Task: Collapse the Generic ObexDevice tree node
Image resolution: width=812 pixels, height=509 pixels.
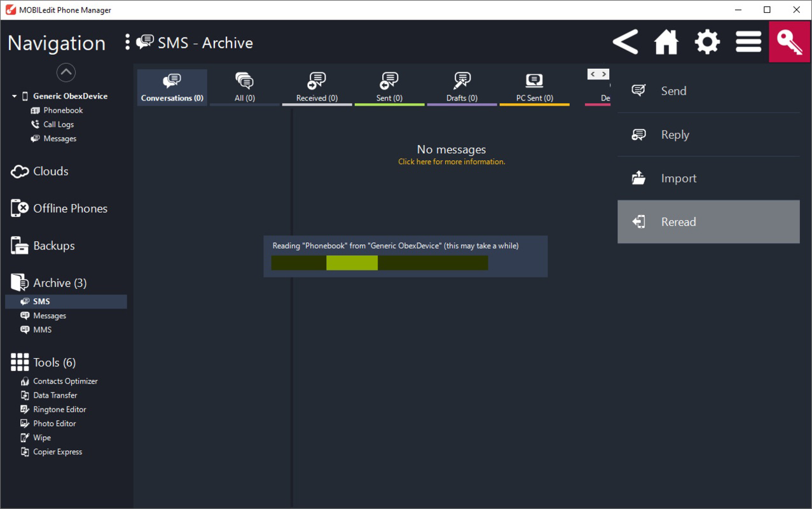Action: click(14, 96)
